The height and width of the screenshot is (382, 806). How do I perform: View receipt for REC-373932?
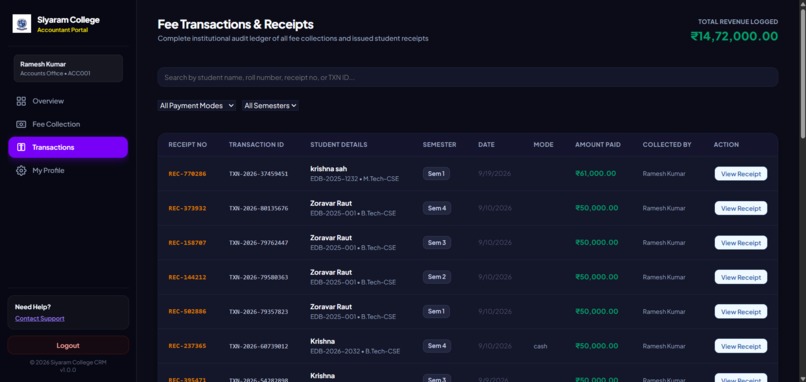click(x=741, y=208)
